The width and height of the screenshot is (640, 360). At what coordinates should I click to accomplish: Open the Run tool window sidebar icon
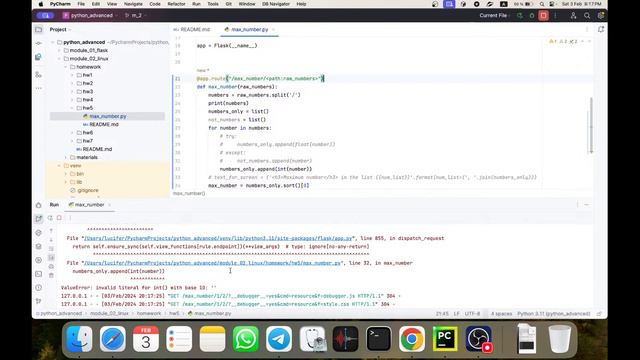(x=38, y=219)
